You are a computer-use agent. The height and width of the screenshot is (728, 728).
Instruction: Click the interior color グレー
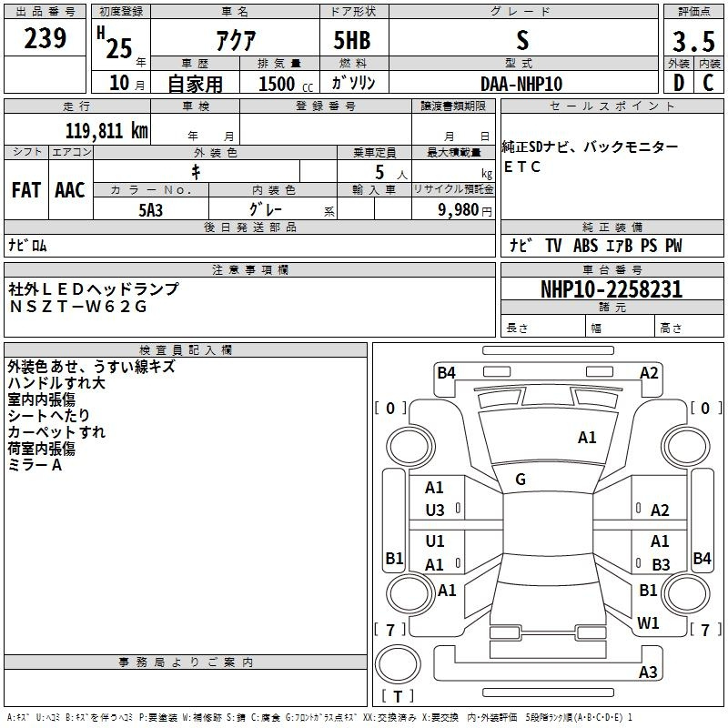266,209
